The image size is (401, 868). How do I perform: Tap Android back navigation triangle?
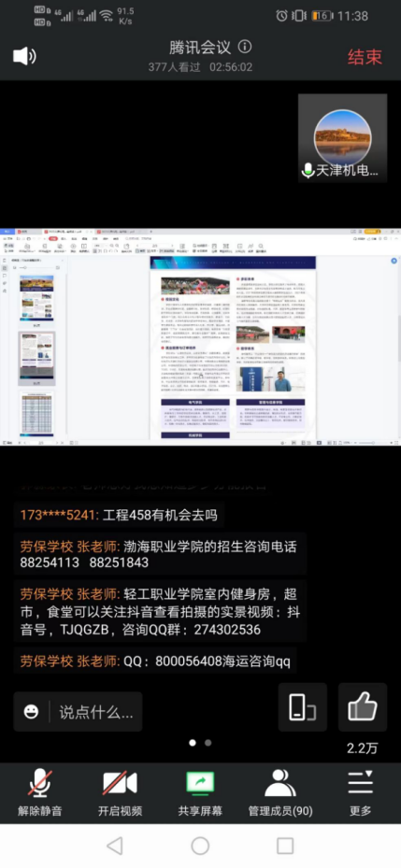coord(115,846)
